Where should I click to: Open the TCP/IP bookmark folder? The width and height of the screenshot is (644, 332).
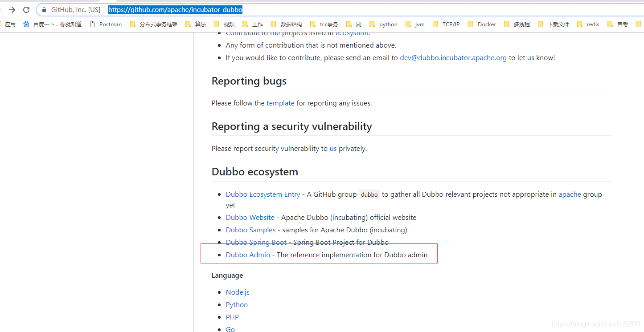coord(446,24)
